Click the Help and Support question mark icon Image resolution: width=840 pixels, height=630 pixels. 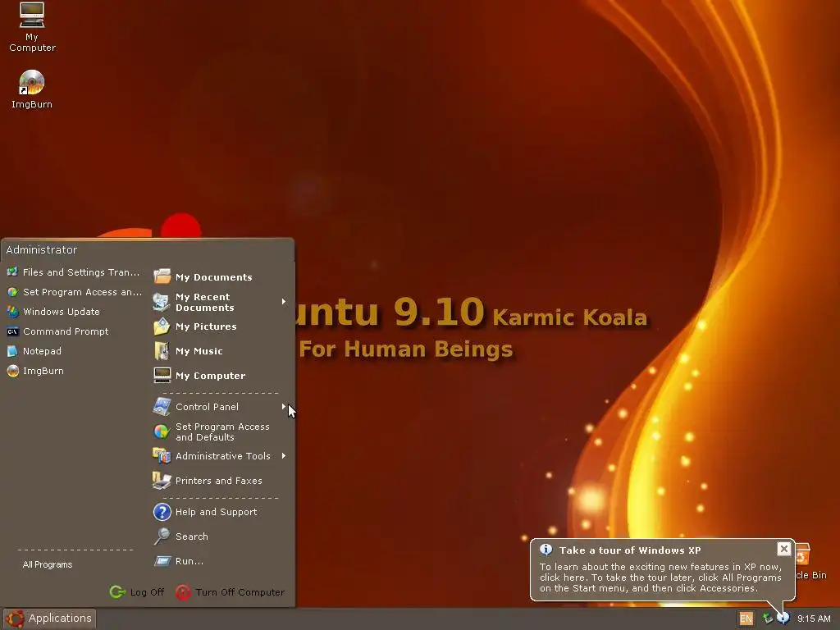click(x=162, y=512)
